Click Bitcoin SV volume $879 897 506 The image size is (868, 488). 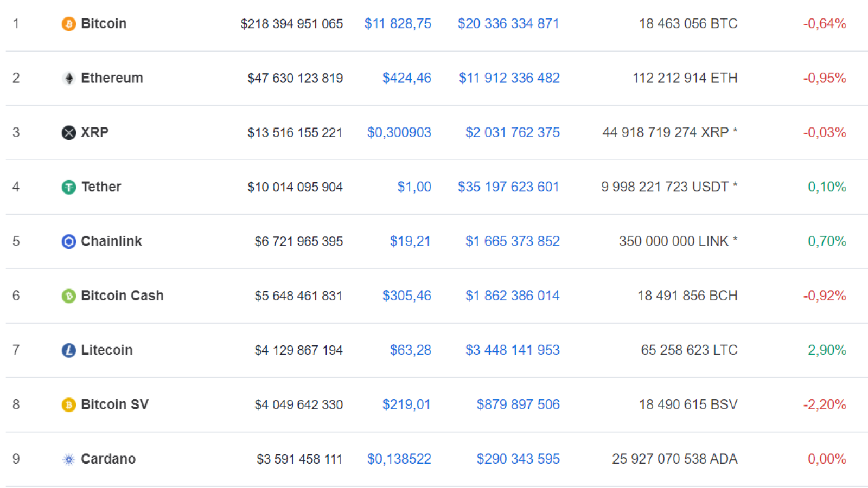(x=518, y=404)
